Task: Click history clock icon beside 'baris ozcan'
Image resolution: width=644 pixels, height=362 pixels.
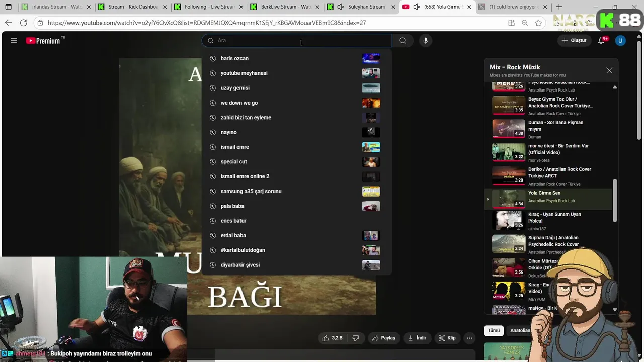Action: tap(213, 59)
